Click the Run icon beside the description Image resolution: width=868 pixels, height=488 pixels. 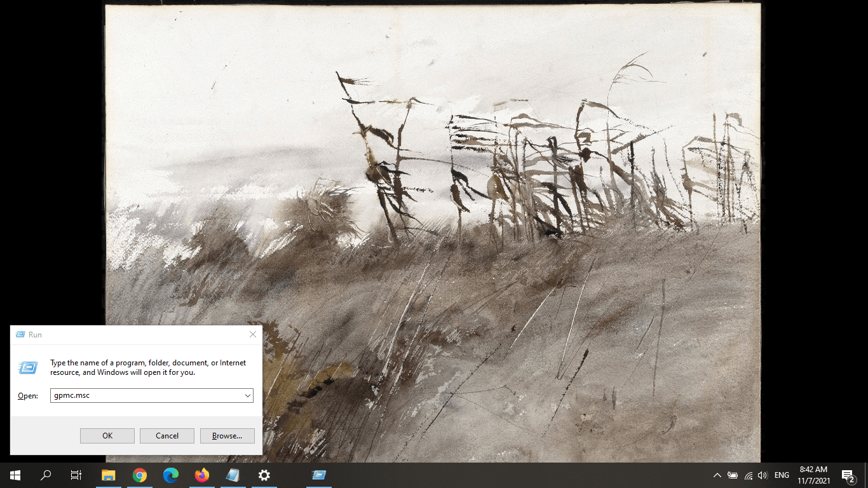[x=28, y=367]
